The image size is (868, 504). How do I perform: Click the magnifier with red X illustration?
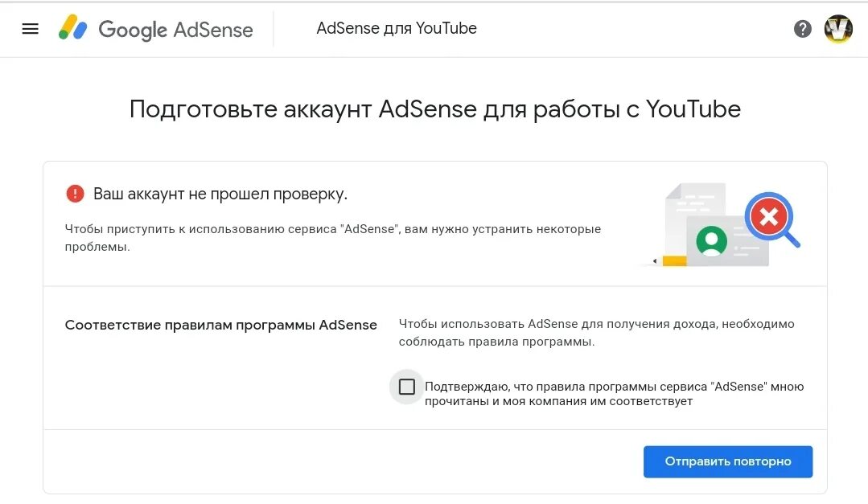coord(772,219)
